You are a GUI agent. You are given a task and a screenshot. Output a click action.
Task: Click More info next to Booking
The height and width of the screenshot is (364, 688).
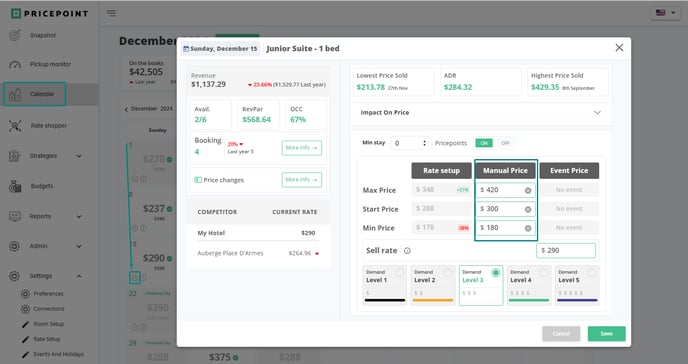click(301, 148)
